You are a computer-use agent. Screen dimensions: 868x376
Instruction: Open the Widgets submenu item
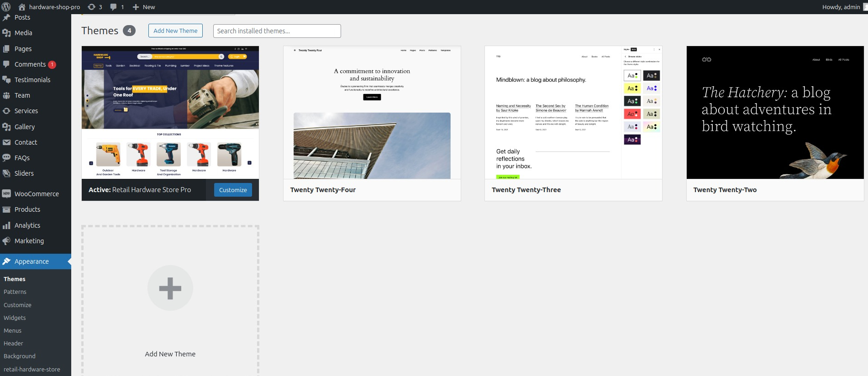[x=15, y=318]
